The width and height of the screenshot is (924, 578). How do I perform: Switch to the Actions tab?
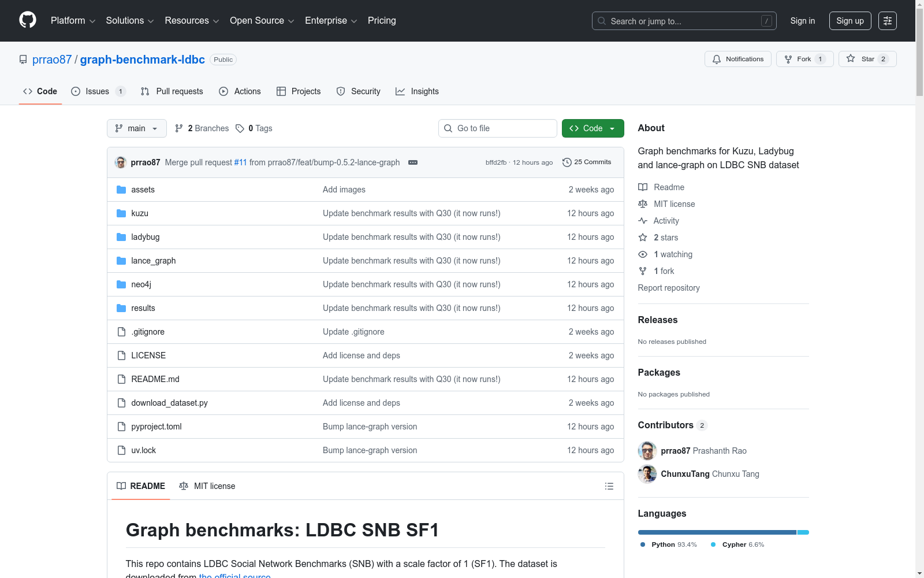[x=240, y=91]
